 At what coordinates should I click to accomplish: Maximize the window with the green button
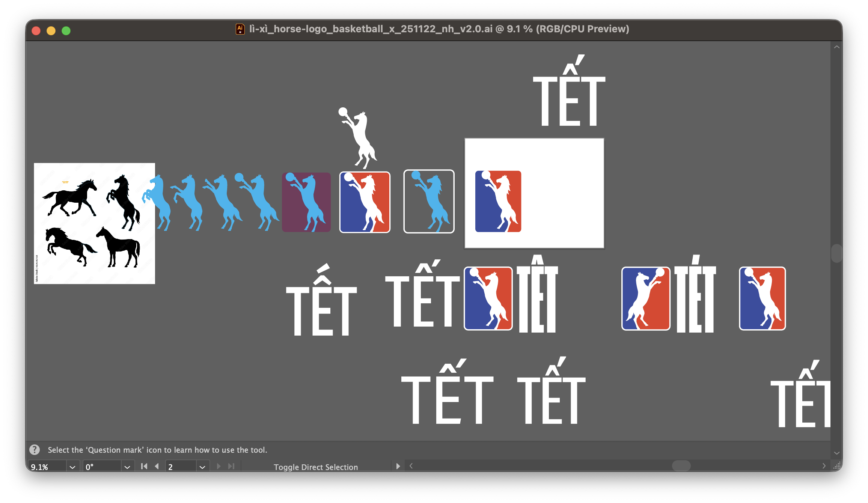click(66, 30)
